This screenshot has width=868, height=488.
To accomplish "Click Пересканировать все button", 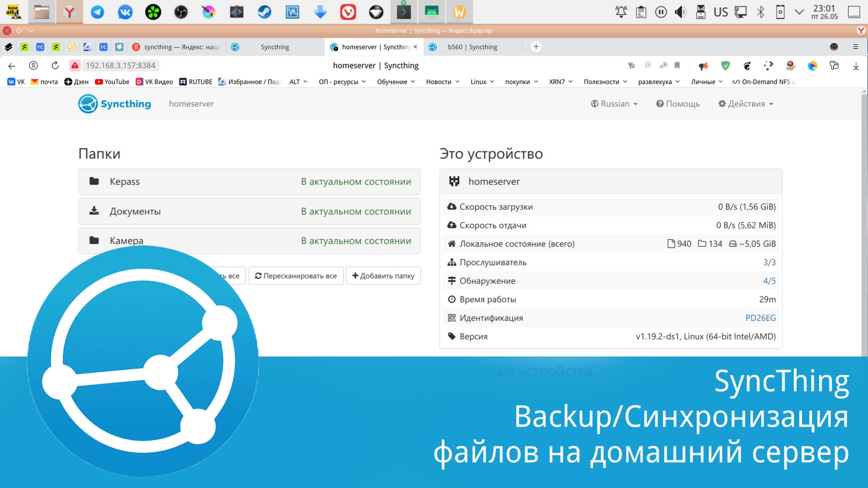I will click(296, 275).
